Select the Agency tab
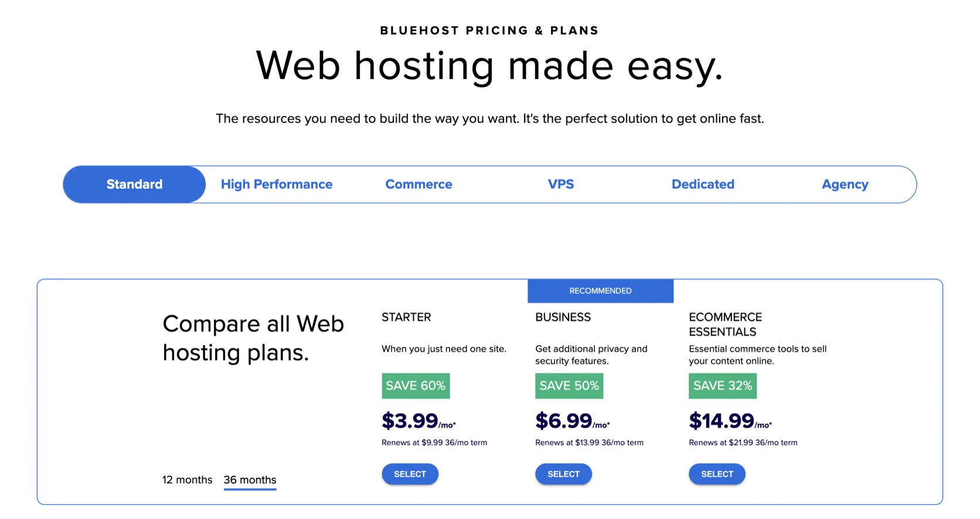The width and height of the screenshot is (980, 519). click(845, 185)
